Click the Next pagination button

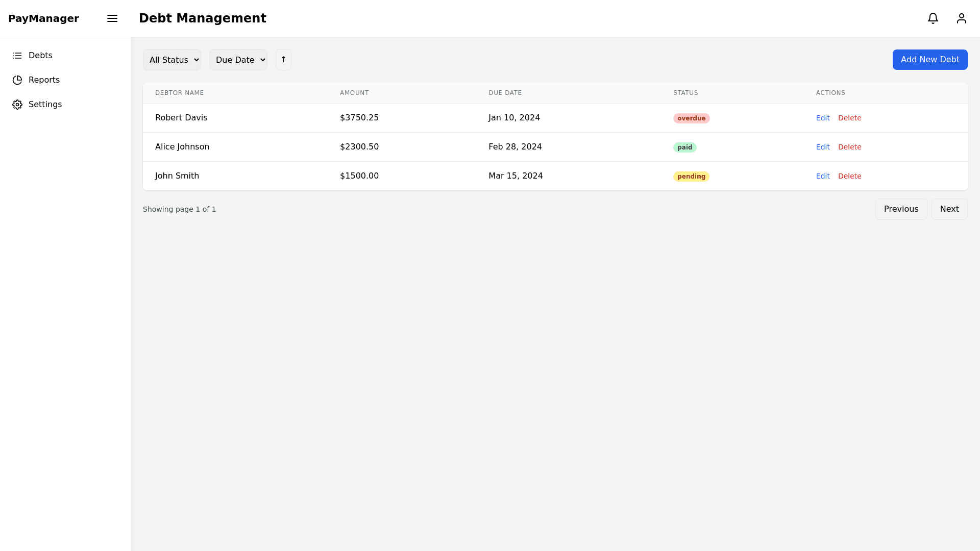949,209
